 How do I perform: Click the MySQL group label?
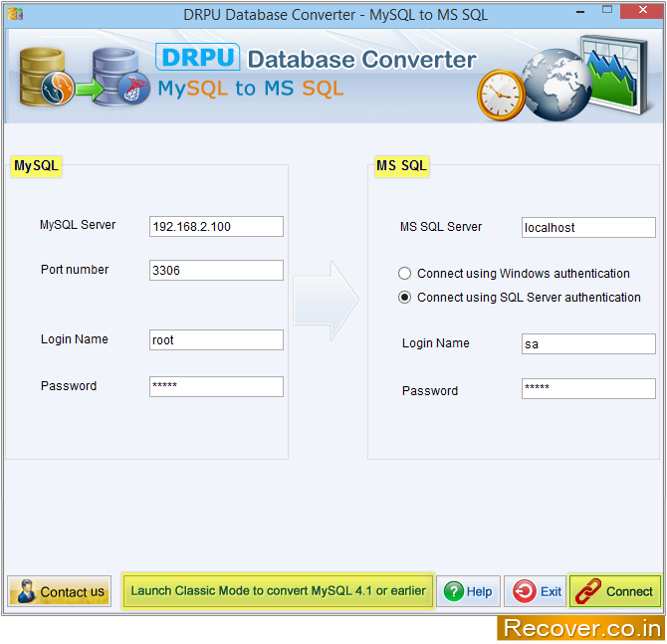36,165
